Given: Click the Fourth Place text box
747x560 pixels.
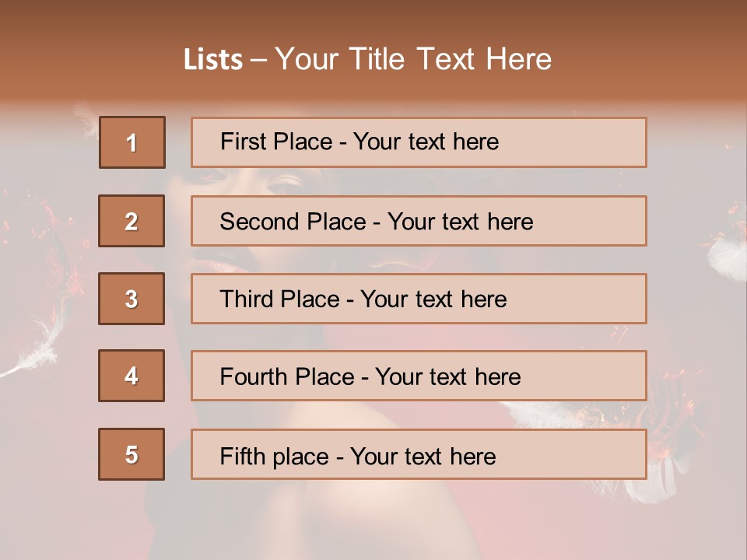Looking at the screenshot, I should (419, 376).
